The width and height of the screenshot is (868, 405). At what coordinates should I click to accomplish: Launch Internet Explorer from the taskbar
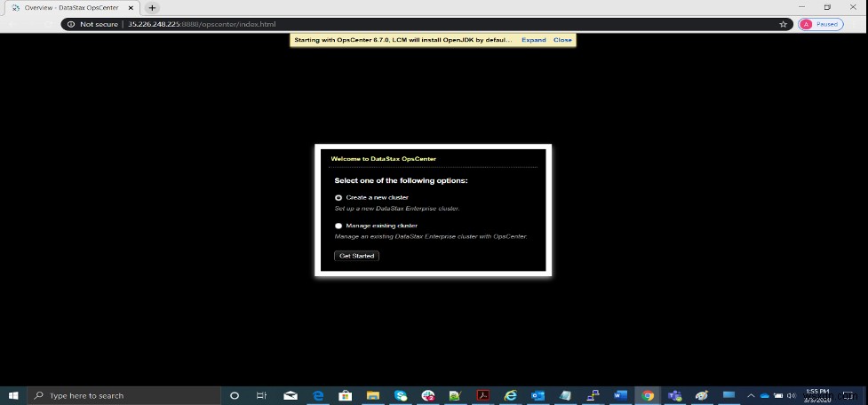click(510, 395)
